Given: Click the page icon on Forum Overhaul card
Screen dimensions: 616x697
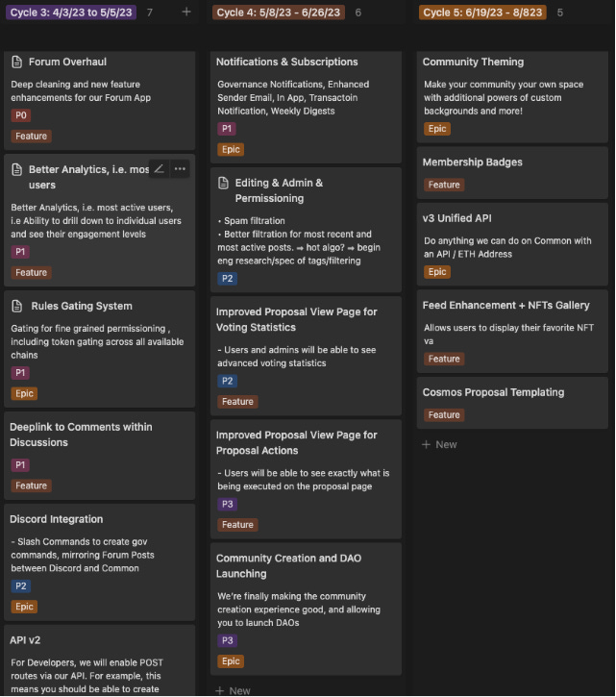Looking at the screenshot, I should point(17,62).
